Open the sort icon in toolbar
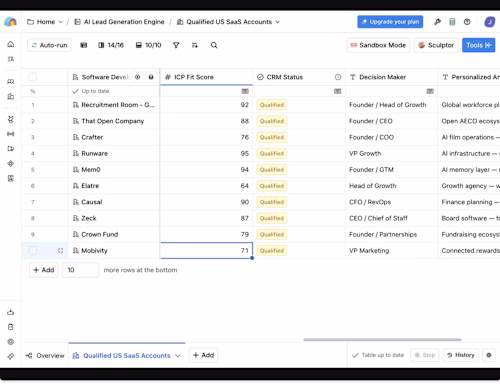 coord(195,45)
